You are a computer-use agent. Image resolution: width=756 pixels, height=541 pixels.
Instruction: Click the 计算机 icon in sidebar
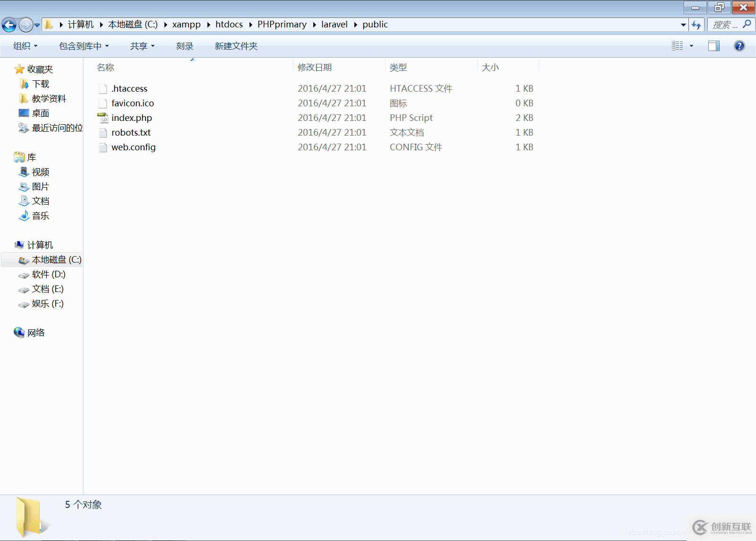click(x=19, y=245)
